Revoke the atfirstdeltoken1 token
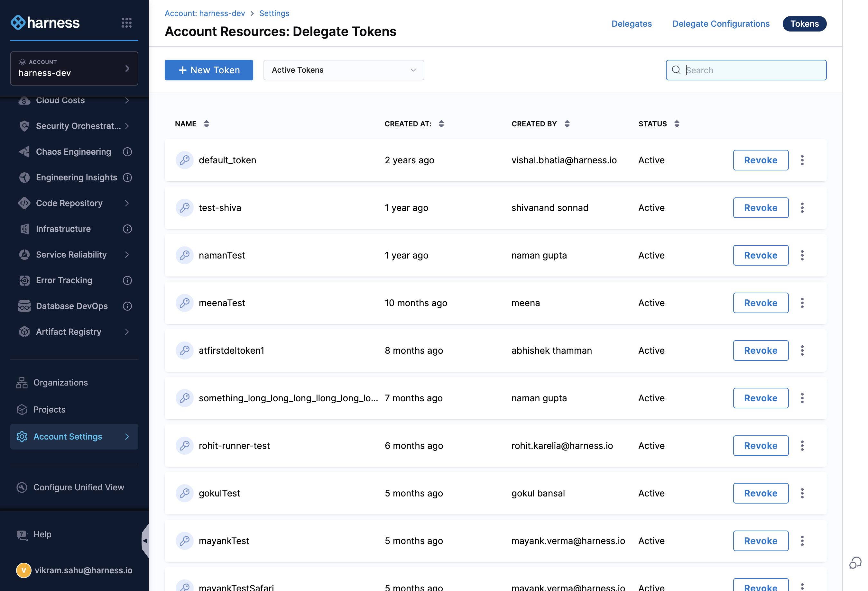This screenshot has width=868, height=591. pyautogui.click(x=761, y=350)
